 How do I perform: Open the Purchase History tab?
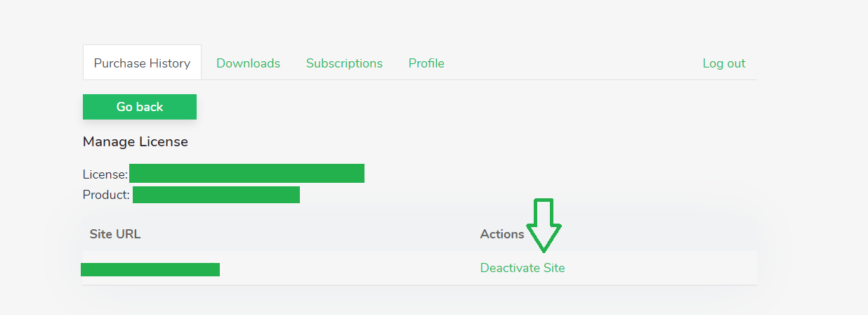pyautogui.click(x=142, y=63)
